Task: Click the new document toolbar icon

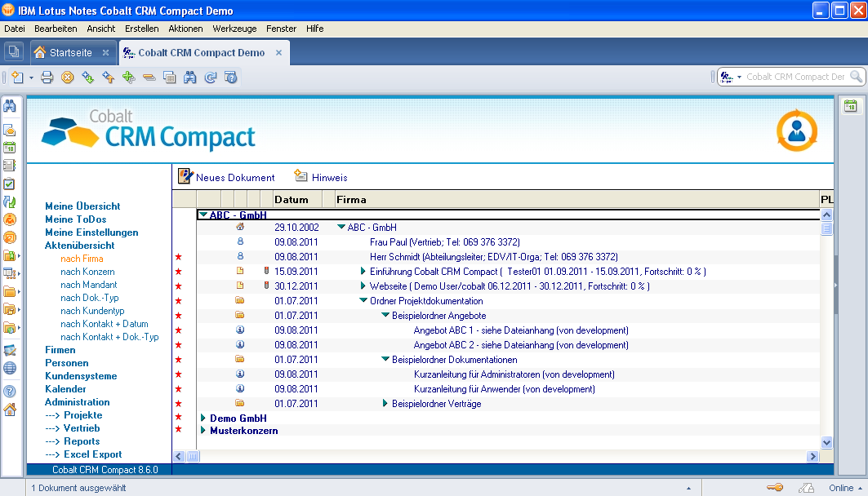Action: 18,77
